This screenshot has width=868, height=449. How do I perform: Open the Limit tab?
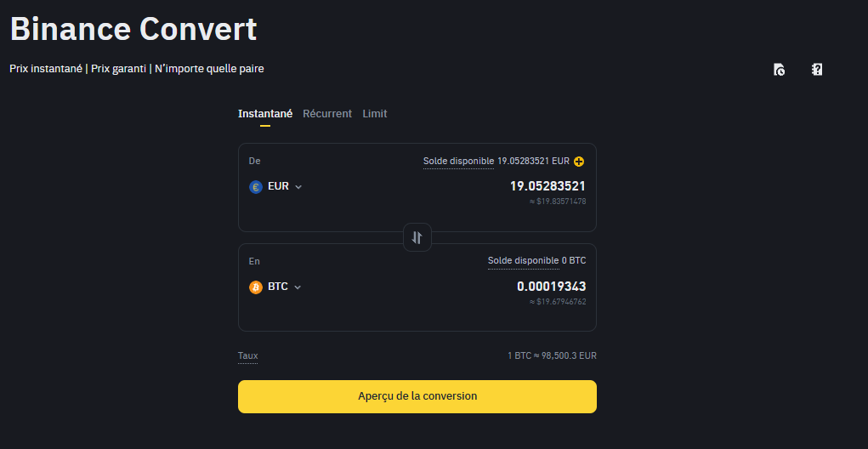tap(375, 114)
